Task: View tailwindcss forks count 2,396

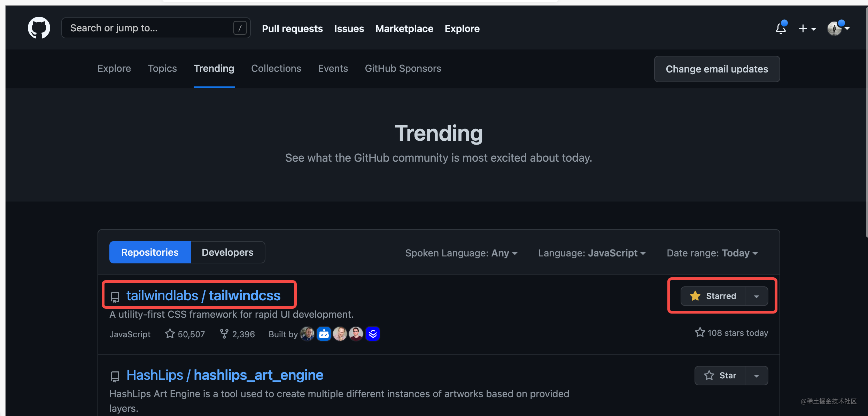Action: click(x=238, y=334)
